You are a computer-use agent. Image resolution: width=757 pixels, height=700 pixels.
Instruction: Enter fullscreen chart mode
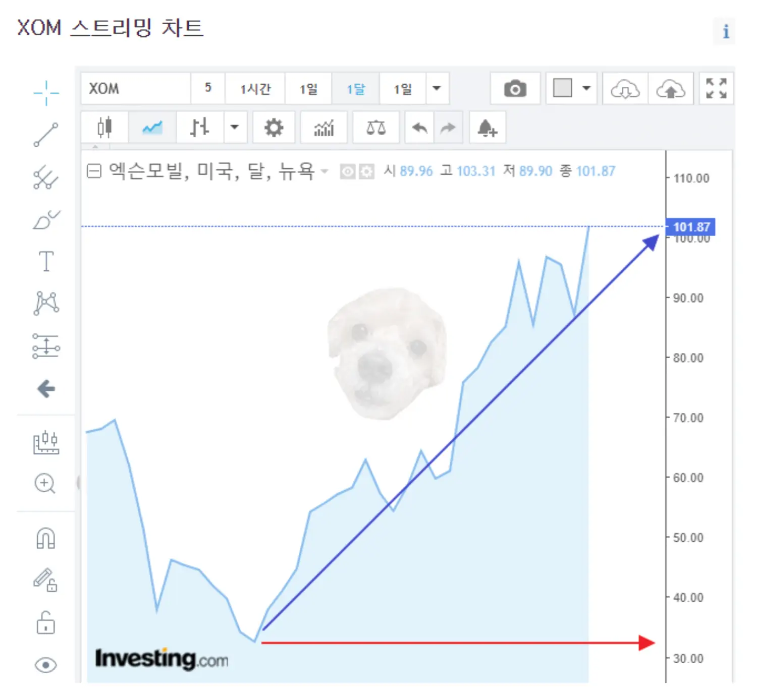pyautogui.click(x=716, y=88)
